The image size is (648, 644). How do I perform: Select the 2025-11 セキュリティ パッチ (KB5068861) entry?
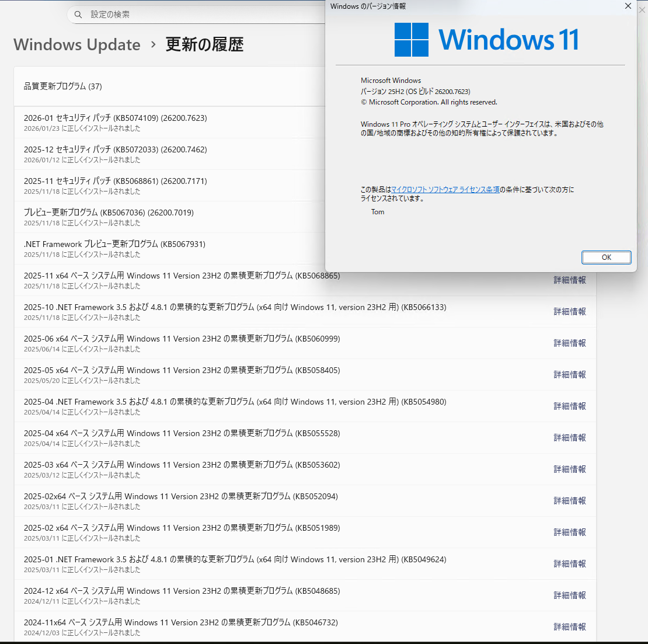(x=169, y=186)
